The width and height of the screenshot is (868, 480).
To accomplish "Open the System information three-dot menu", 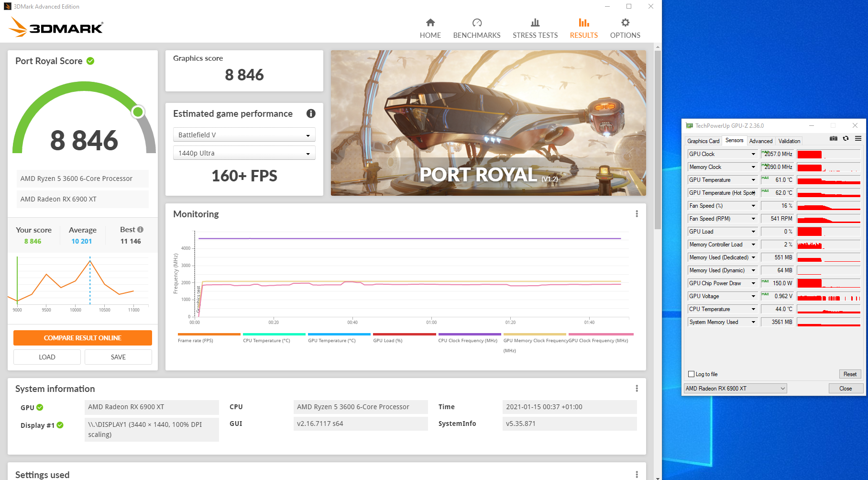I will coord(637,389).
